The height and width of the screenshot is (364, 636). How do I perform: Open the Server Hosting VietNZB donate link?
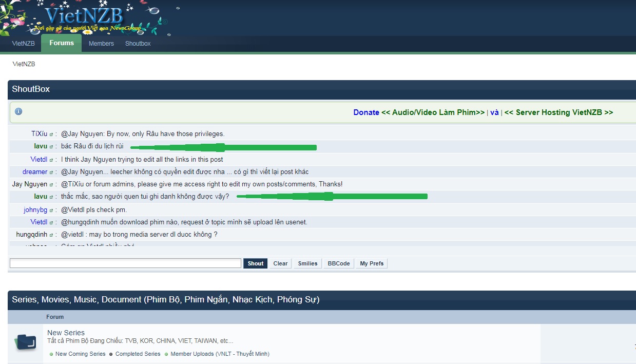pos(558,112)
